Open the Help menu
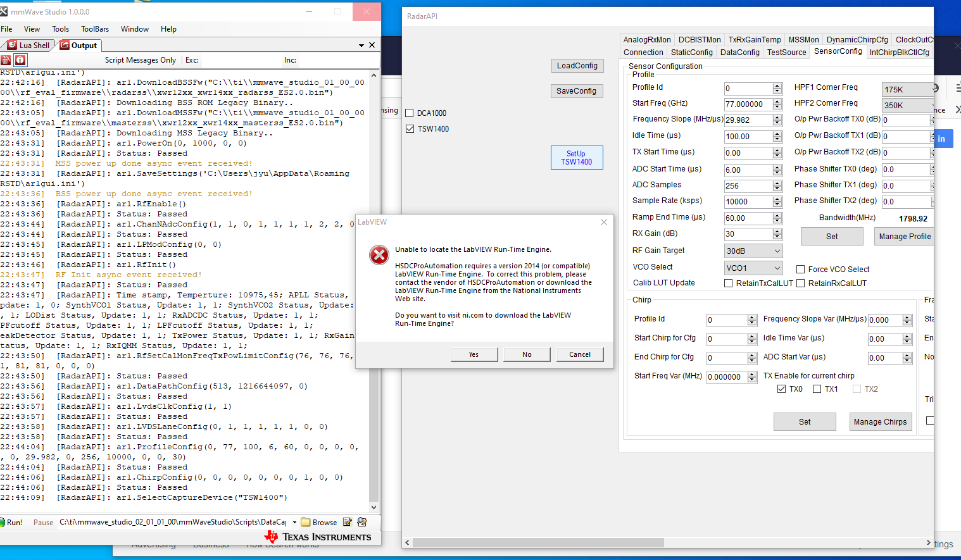This screenshot has width=961, height=560. tap(168, 29)
